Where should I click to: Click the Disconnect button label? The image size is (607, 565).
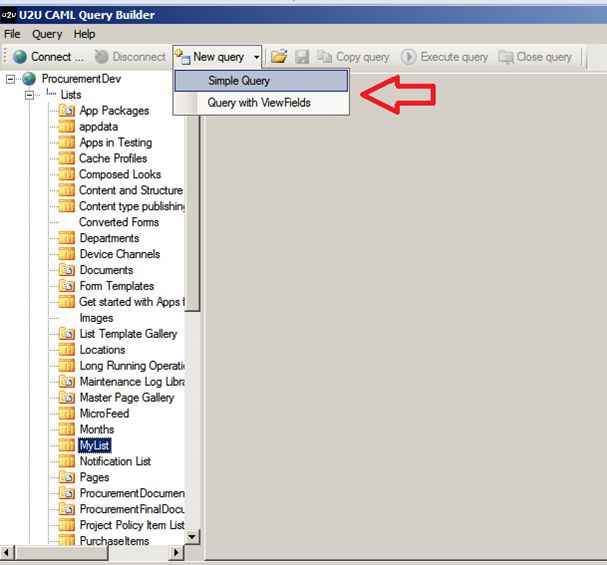139,57
